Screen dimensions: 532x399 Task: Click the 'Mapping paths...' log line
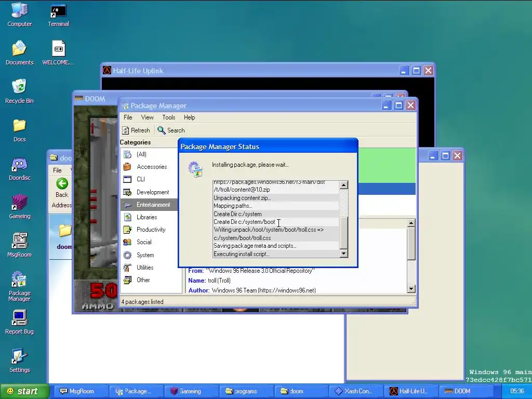276,206
